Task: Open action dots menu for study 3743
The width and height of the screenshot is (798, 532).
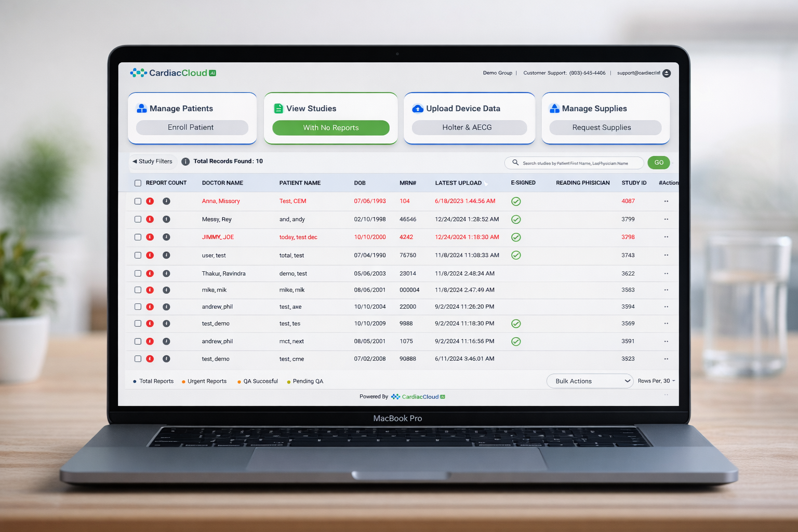Action: point(666,256)
